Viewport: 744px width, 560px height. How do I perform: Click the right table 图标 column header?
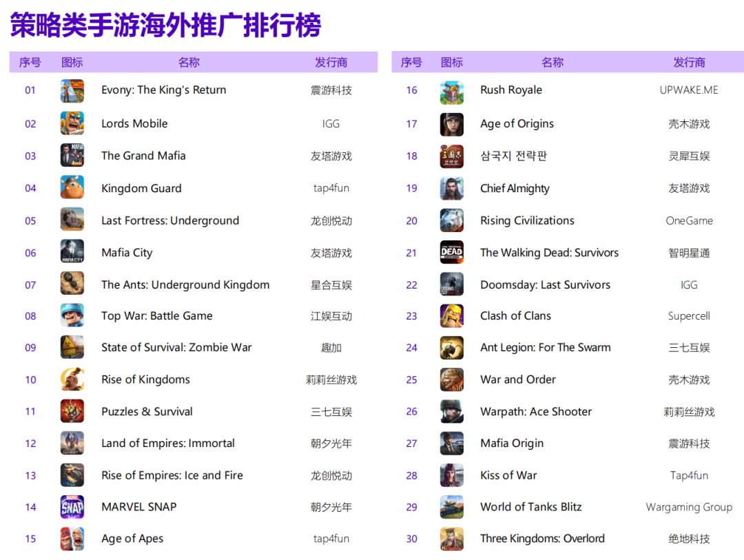pyautogui.click(x=452, y=62)
